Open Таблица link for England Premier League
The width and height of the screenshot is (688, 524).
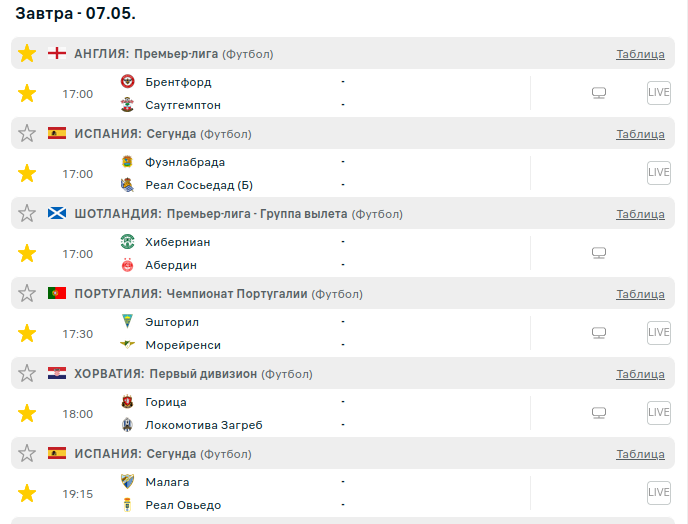coord(640,54)
